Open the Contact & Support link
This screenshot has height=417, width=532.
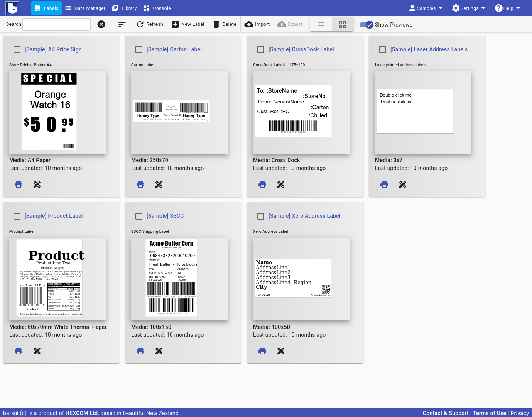pyautogui.click(x=446, y=413)
